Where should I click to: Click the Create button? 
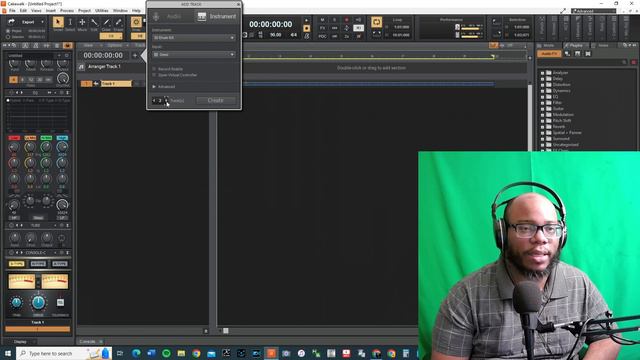pos(216,100)
